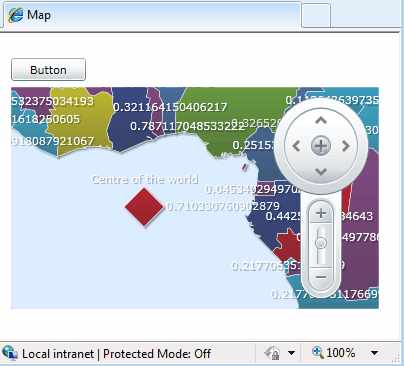The height and width of the screenshot is (366, 404).
Task: Open the blank new tab next to Map
Action: pos(316,15)
